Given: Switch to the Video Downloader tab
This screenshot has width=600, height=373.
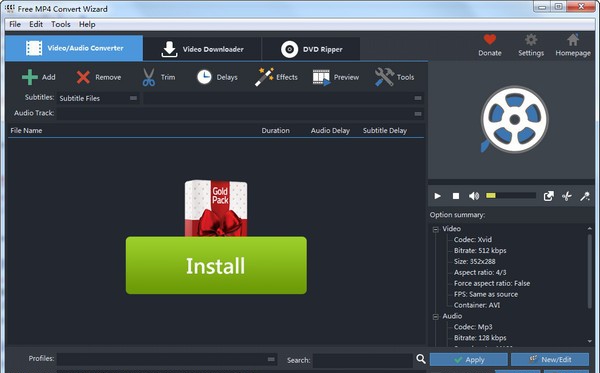Looking at the screenshot, I should click(x=202, y=49).
